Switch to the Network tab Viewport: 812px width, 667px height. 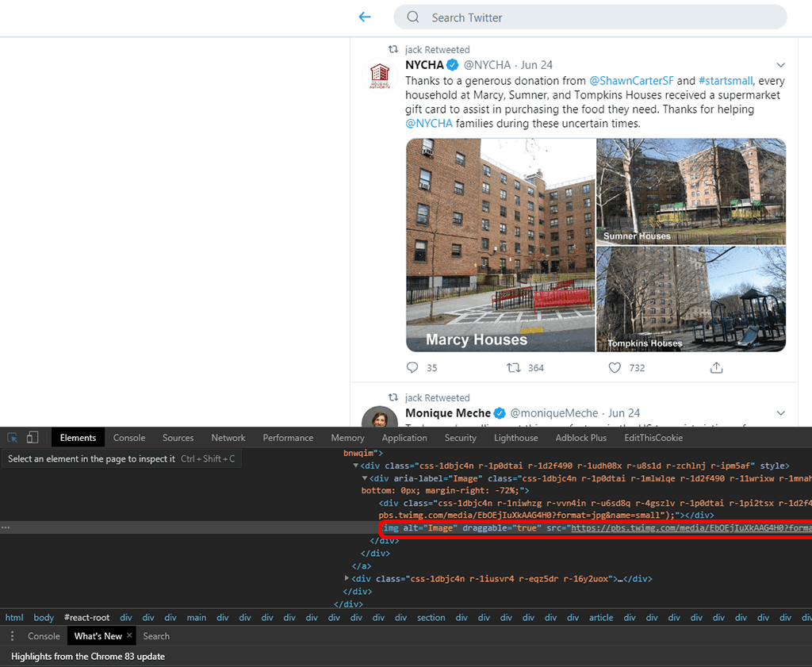point(228,438)
